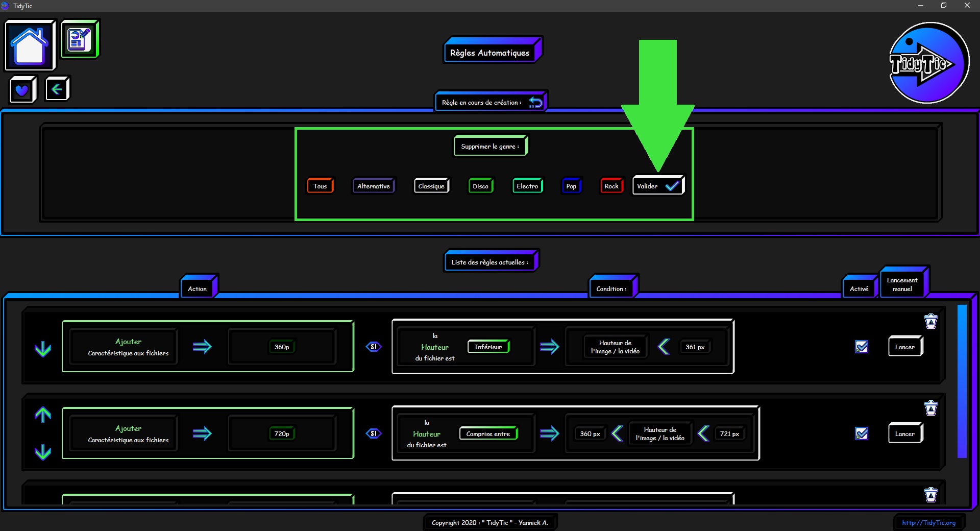The width and height of the screenshot is (980, 531).
Task: Click the Supprimer le genre label
Action: point(490,146)
